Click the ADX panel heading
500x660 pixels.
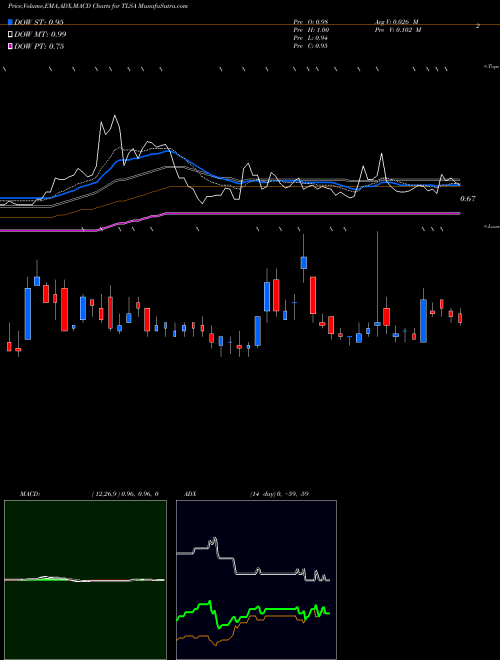pos(190,494)
